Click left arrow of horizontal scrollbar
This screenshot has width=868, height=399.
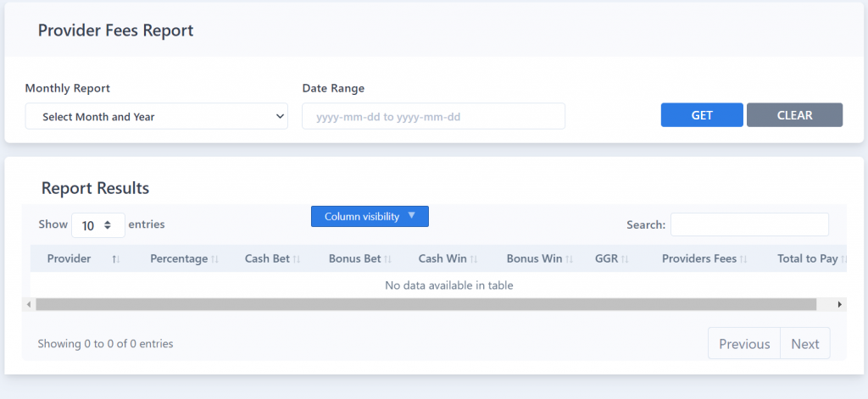(28, 304)
